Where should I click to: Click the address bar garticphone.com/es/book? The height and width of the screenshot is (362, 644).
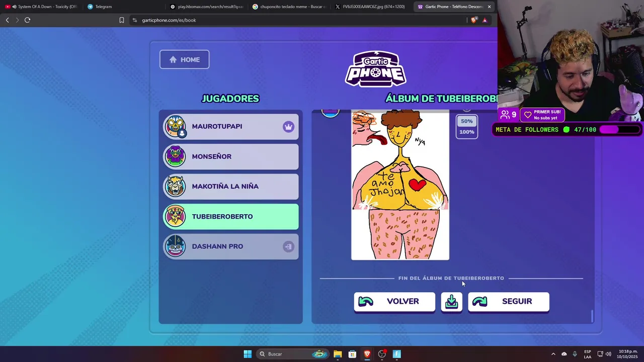tap(169, 20)
